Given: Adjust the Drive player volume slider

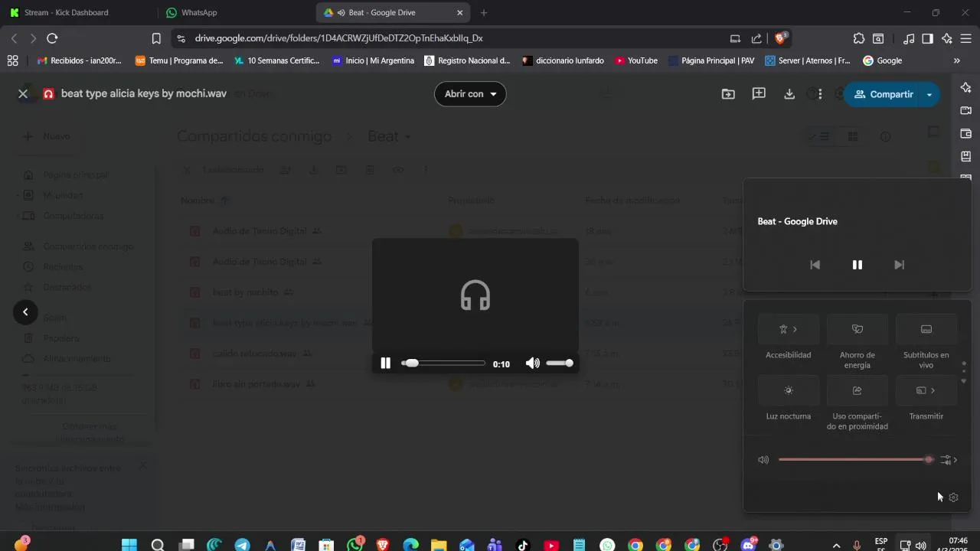Looking at the screenshot, I should coord(560,364).
